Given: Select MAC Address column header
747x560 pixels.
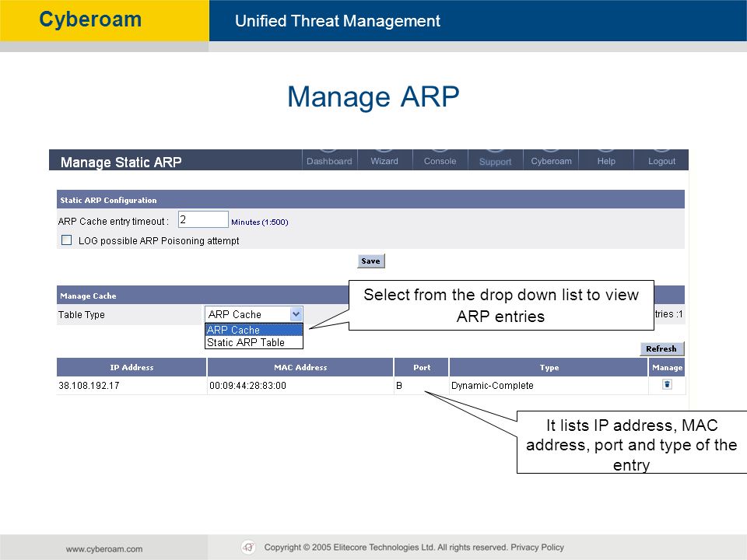Looking at the screenshot, I should point(300,367).
